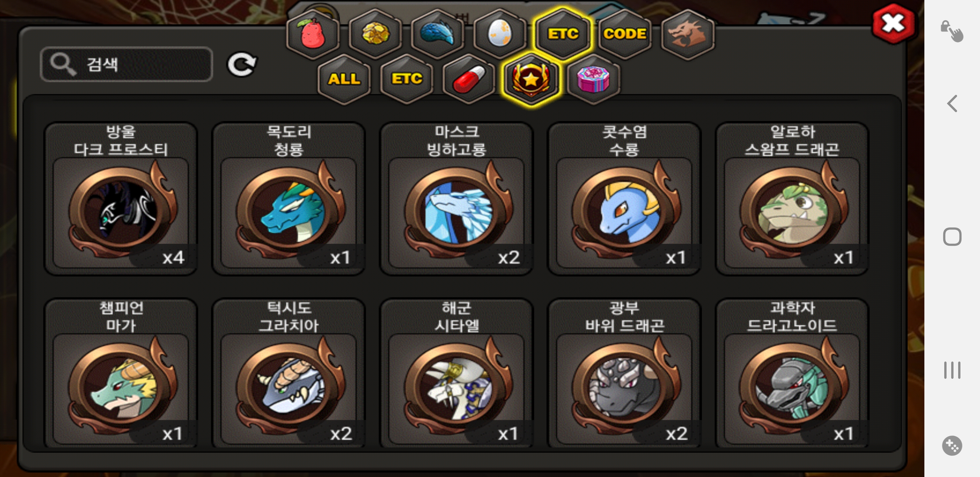Screen dimensions: 980x477
Task: Open the pink gift box filter
Action: (x=594, y=79)
